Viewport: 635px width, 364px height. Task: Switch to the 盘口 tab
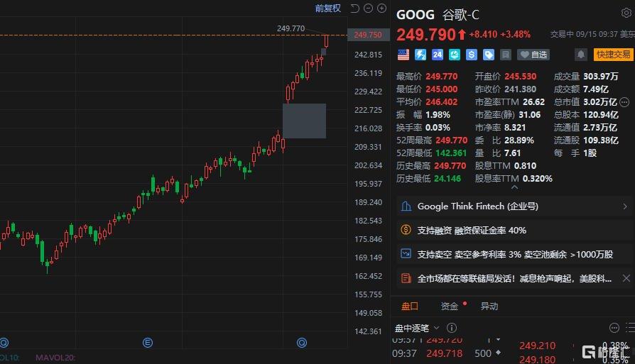click(x=409, y=306)
